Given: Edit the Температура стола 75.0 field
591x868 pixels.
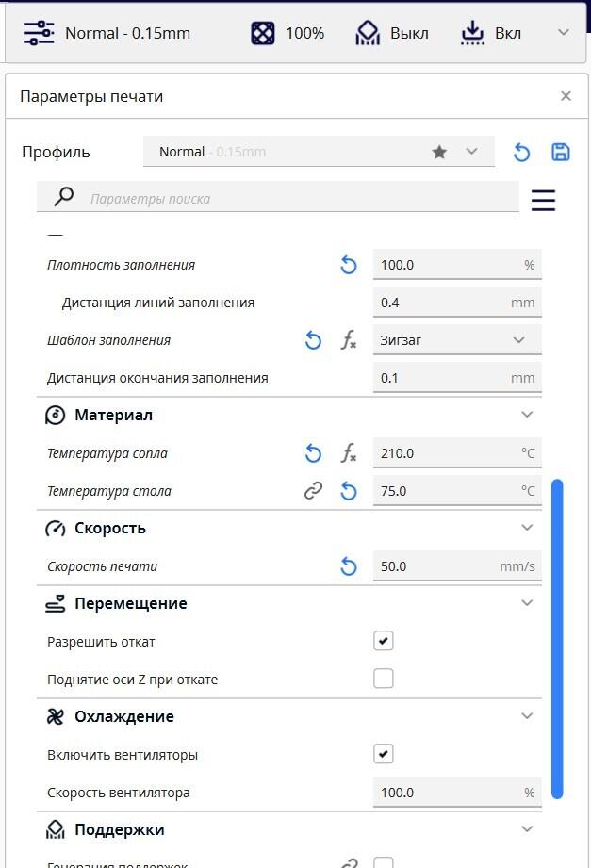Looking at the screenshot, I should point(457,490).
